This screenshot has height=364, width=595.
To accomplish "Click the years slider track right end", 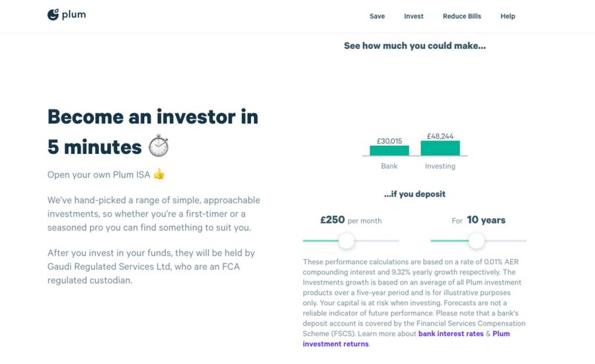I will (524, 240).
